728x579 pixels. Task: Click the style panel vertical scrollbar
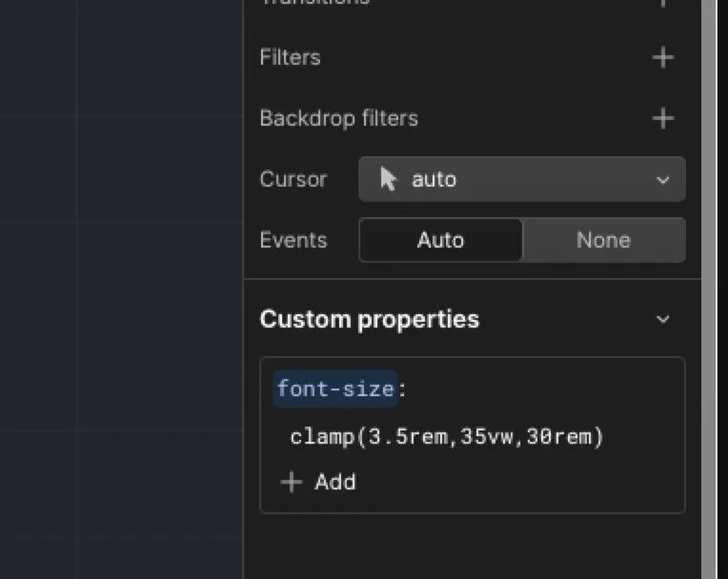pyautogui.click(x=709, y=289)
